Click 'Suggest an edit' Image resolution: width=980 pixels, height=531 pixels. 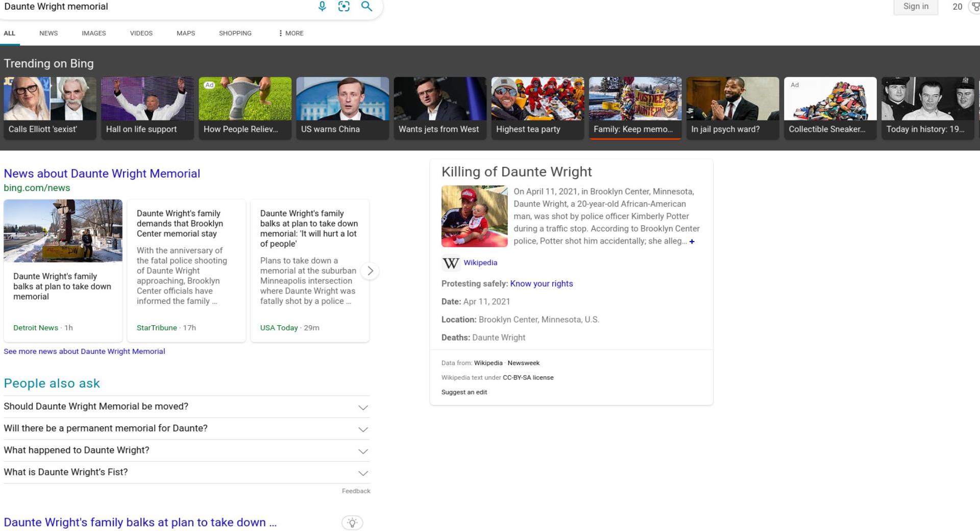[464, 392]
